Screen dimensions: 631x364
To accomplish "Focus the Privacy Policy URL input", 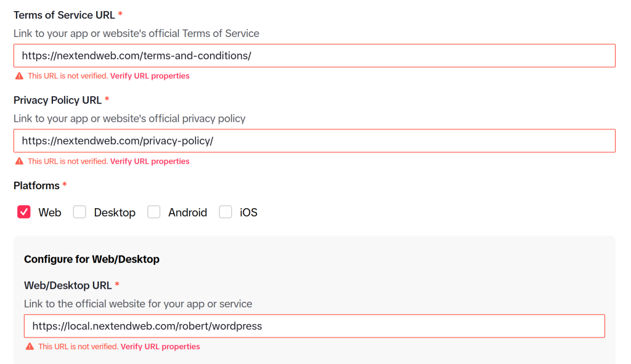I will (x=314, y=140).
